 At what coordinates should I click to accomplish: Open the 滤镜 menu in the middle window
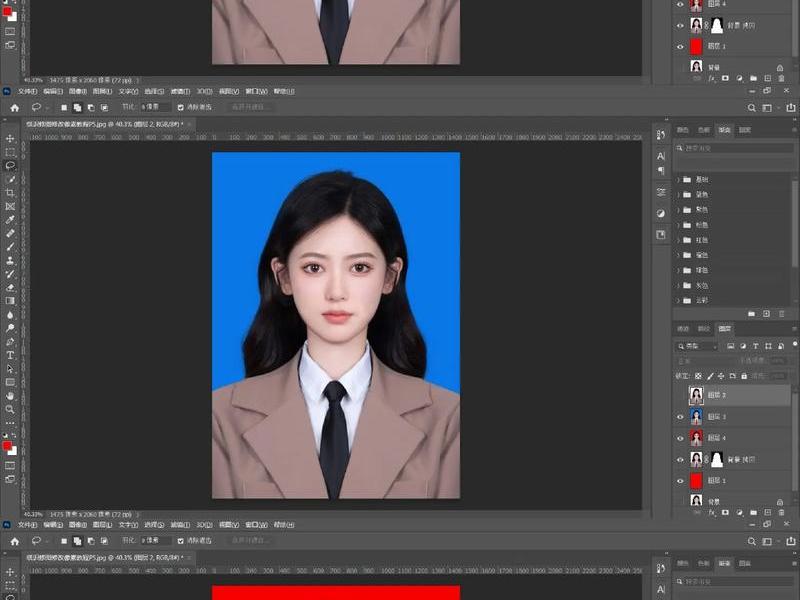pyautogui.click(x=180, y=91)
